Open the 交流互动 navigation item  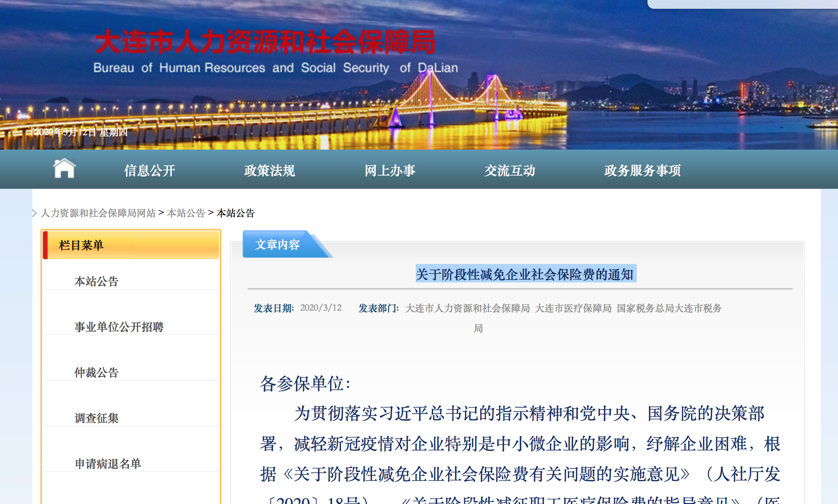[509, 171]
